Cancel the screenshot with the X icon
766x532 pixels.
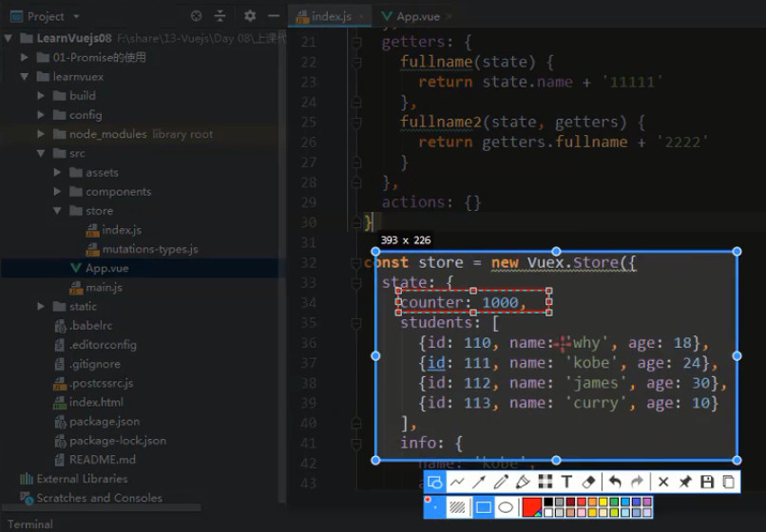663,483
